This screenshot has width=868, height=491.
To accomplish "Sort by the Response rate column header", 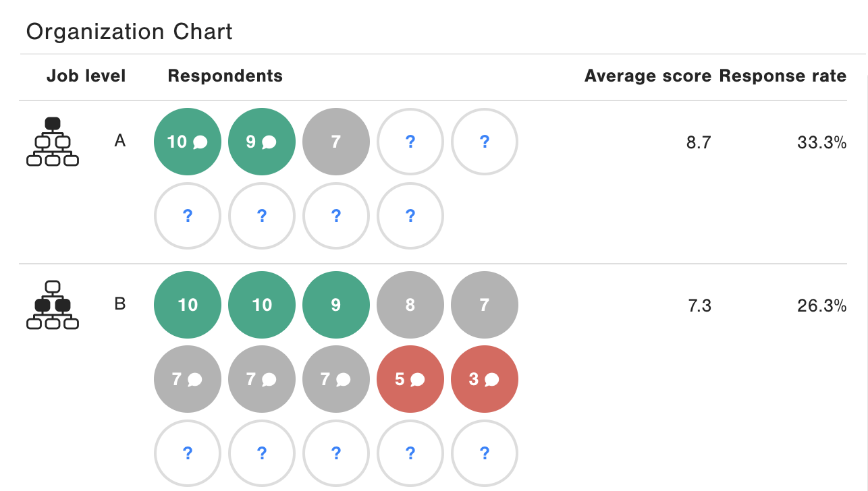I will 783,76.
